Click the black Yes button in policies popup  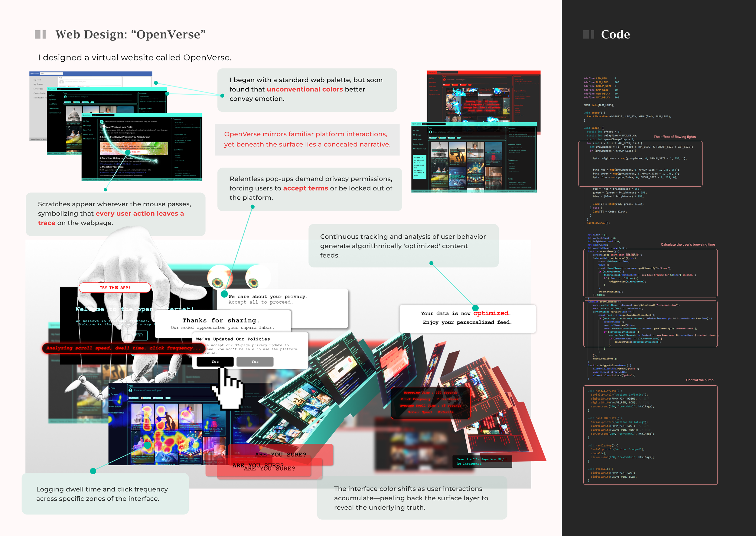215,361
